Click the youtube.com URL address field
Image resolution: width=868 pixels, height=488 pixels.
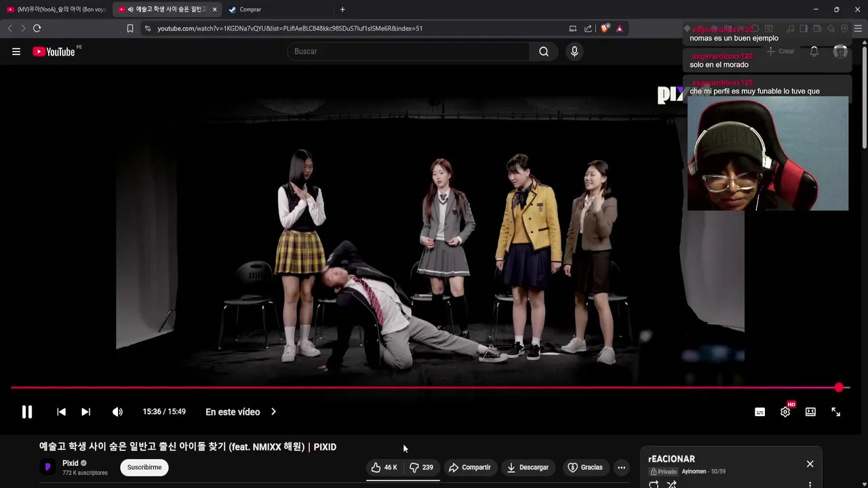click(x=290, y=28)
